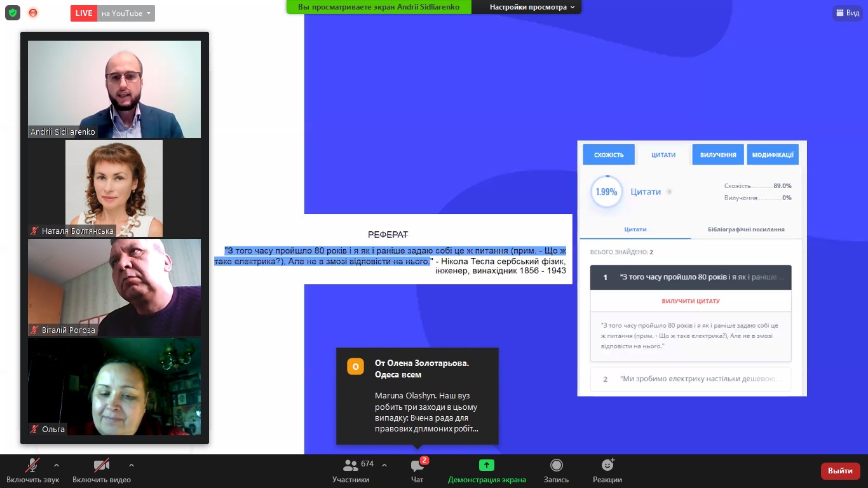Image resolution: width=868 pixels, height=488 pixels.
Task: Switch to the СХОЖІСТЬ tab
Action: [609, 155]
